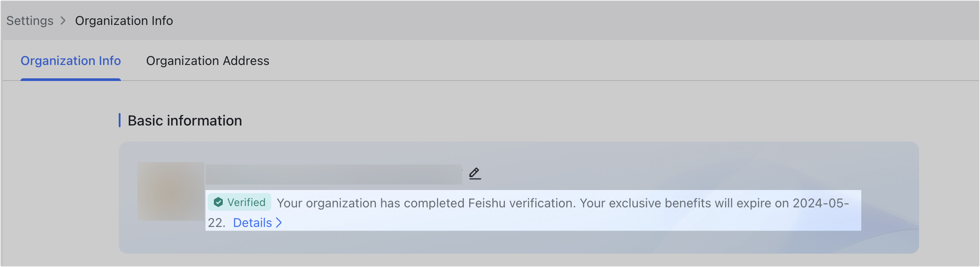Click the Verified status badge
Image resolution: width=980 pixels, height=267 pixels.
click(240, 202)
